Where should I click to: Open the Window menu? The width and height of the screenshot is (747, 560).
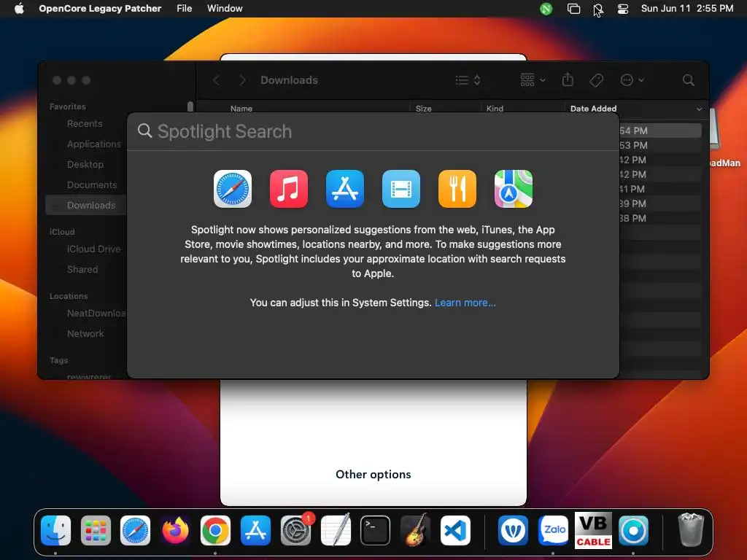click(225, 9)
